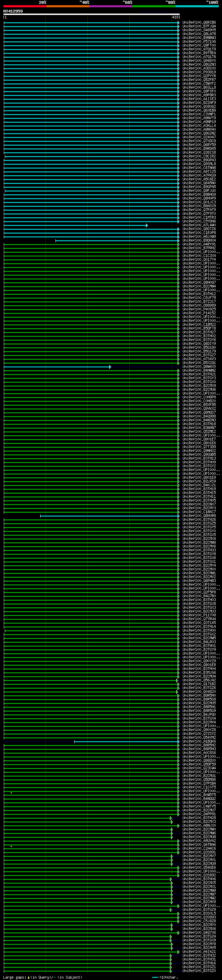Image resolution: width=222 pixels, height=980 pixels.
Task: Select the UniRef100_Q6RY59 label
Action: click(199, 145)
